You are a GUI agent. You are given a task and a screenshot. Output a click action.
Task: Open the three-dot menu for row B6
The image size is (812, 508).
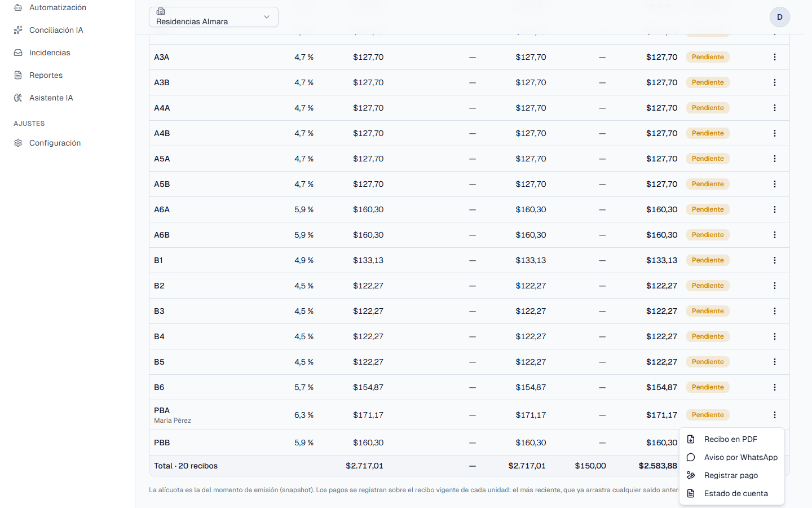tap(775, 387)
